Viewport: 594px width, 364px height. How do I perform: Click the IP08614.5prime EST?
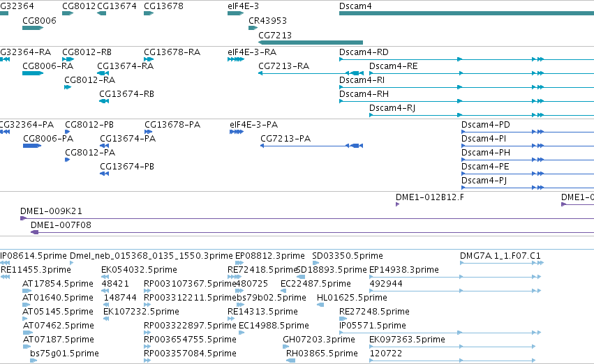pyautogui.click(x=5, y=263)
